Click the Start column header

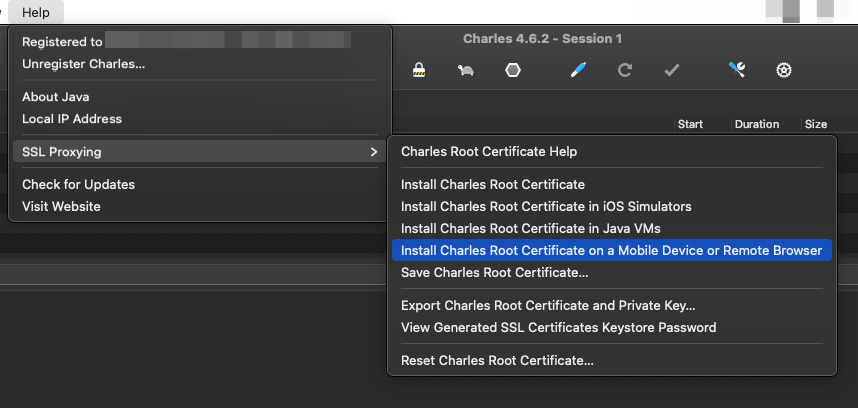click(690, 124)
